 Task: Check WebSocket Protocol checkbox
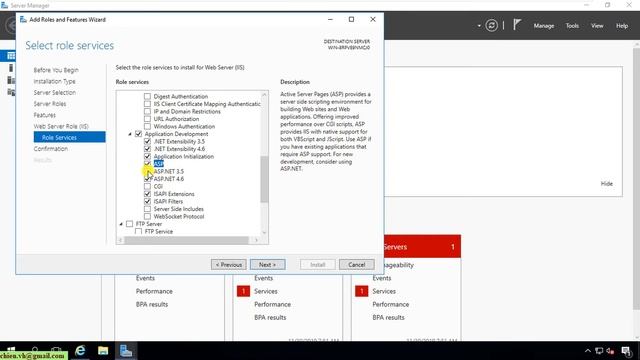tap(147, 216)
